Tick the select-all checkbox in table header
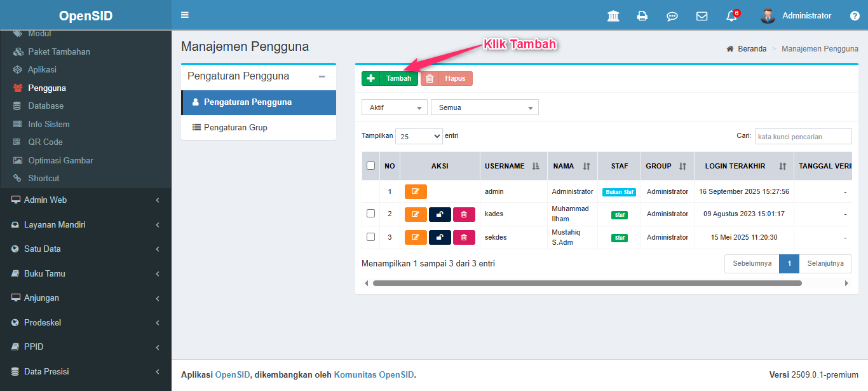 click(x=371, y=166)
